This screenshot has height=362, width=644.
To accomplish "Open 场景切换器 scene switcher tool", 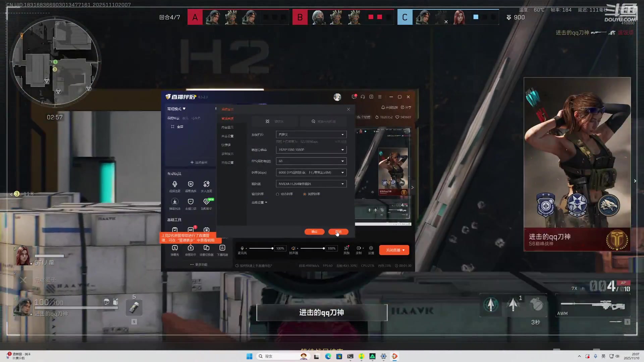I will pyautogui.click(x=206, y=248).
